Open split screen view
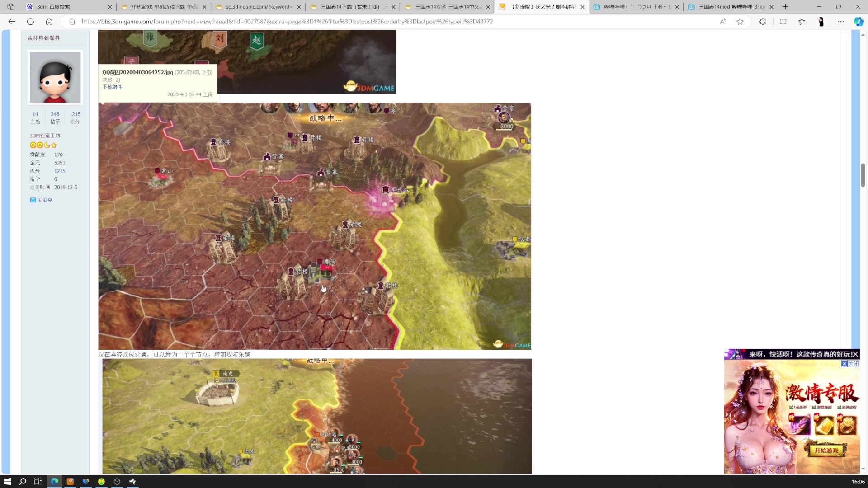Viewport: 868px width, 488px height. [x=783, y=21]
